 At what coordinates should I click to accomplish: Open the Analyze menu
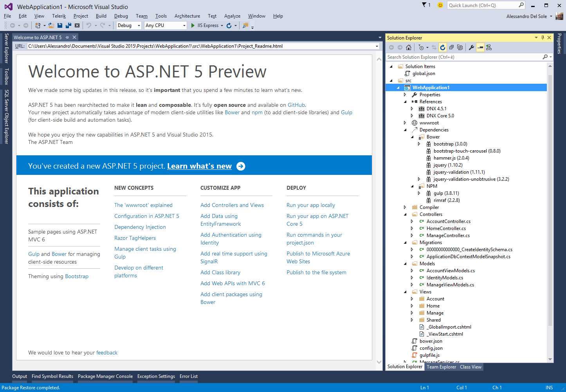[x=232, y=16]
